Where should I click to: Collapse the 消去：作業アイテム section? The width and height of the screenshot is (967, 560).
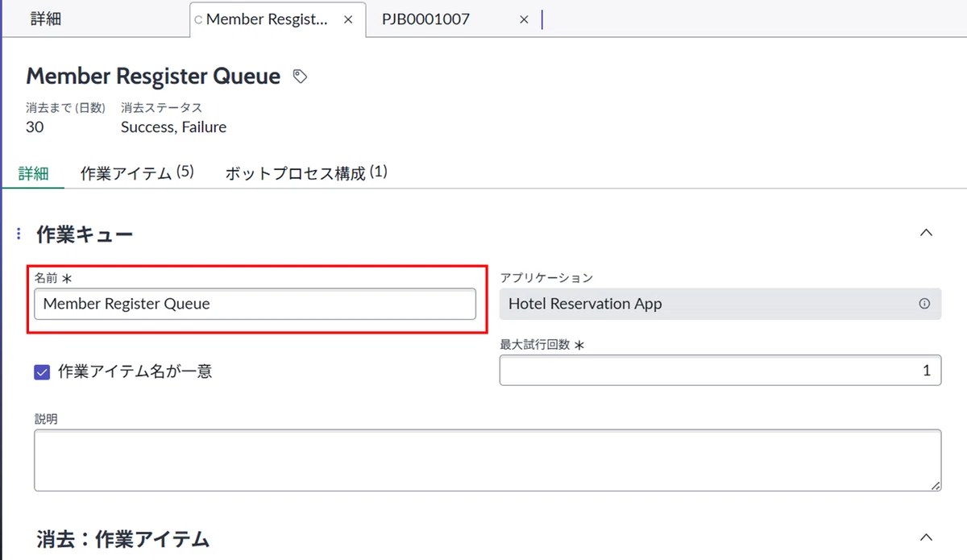[x=926, y=537]
